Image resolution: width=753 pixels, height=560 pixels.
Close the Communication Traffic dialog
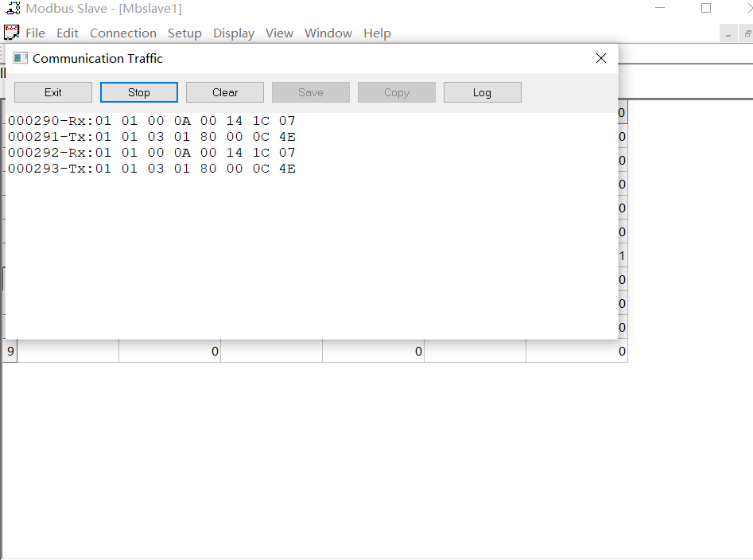600,58
